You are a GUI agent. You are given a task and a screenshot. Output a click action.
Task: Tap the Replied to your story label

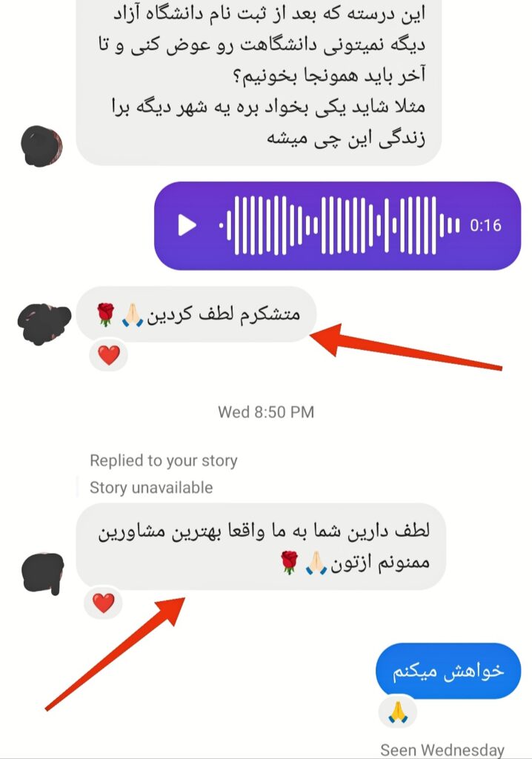164,460
